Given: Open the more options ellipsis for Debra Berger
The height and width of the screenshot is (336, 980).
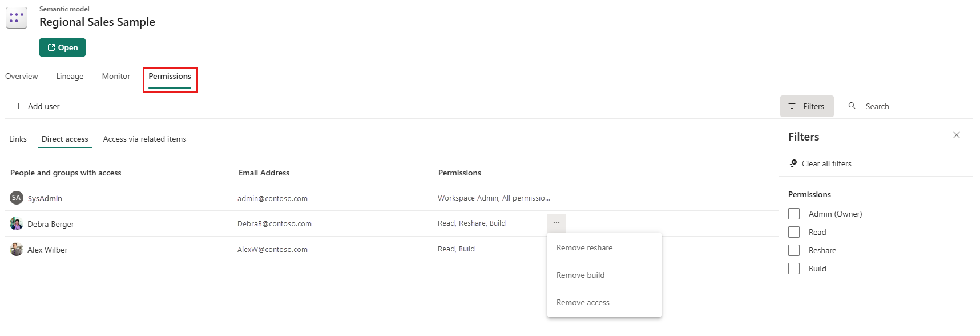Looking at the screenshot, I should (x=556, y=223).
